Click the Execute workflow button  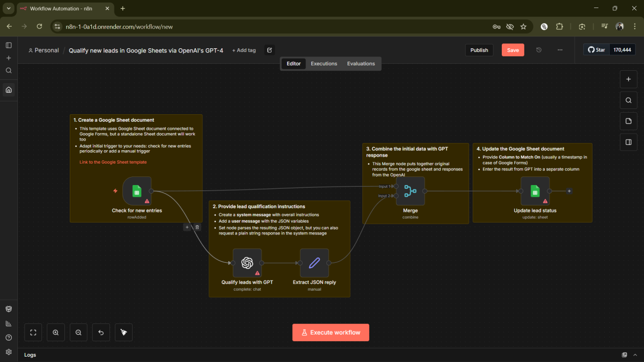point(331,333)
